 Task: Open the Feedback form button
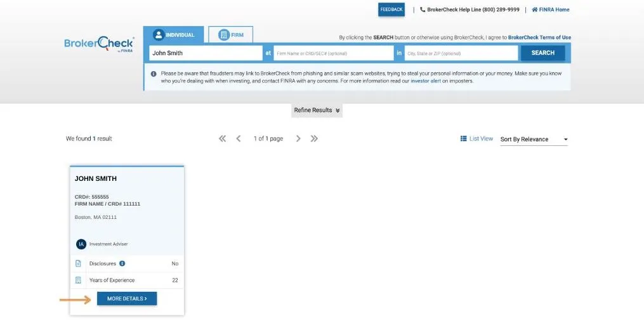pos(391,10)
